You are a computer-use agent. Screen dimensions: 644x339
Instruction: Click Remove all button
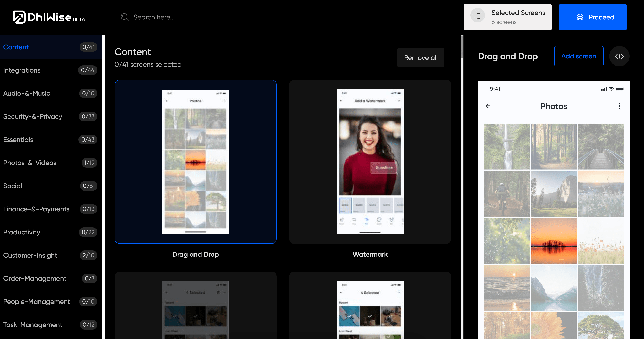(421, 57)
